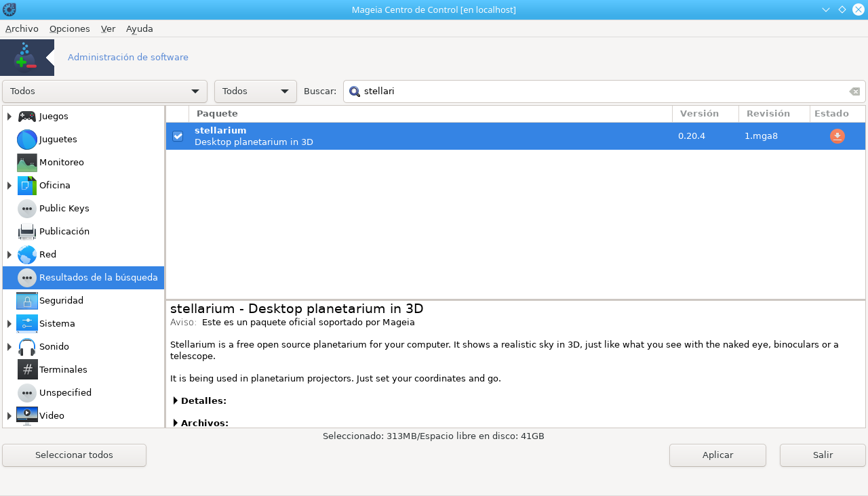The height and width of the screenshot is (496, 868).
Task: Sort by the Paquete column header
Action: [x=431, y=114]
